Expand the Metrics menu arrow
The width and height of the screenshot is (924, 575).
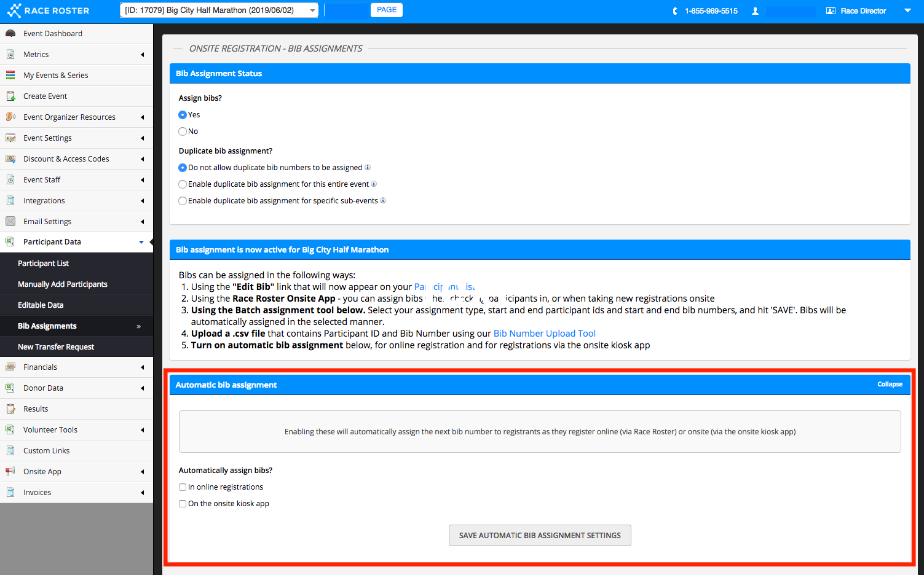[143, 55]
